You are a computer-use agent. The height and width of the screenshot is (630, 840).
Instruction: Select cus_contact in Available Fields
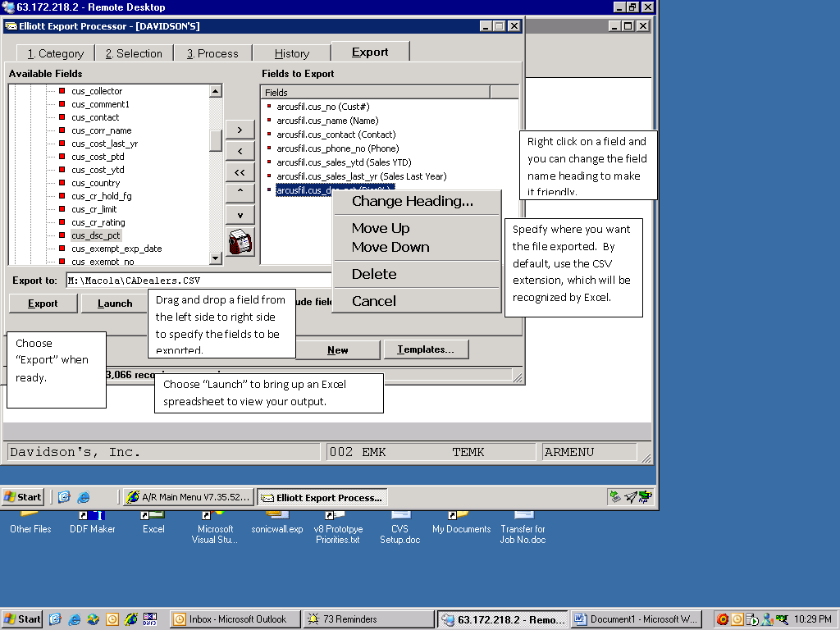click(95, 117)
